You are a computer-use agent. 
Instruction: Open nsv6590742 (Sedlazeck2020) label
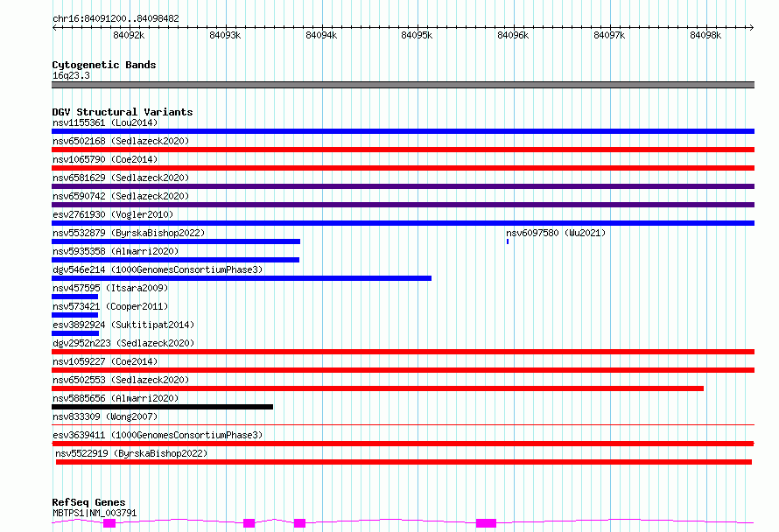[121, 196]
